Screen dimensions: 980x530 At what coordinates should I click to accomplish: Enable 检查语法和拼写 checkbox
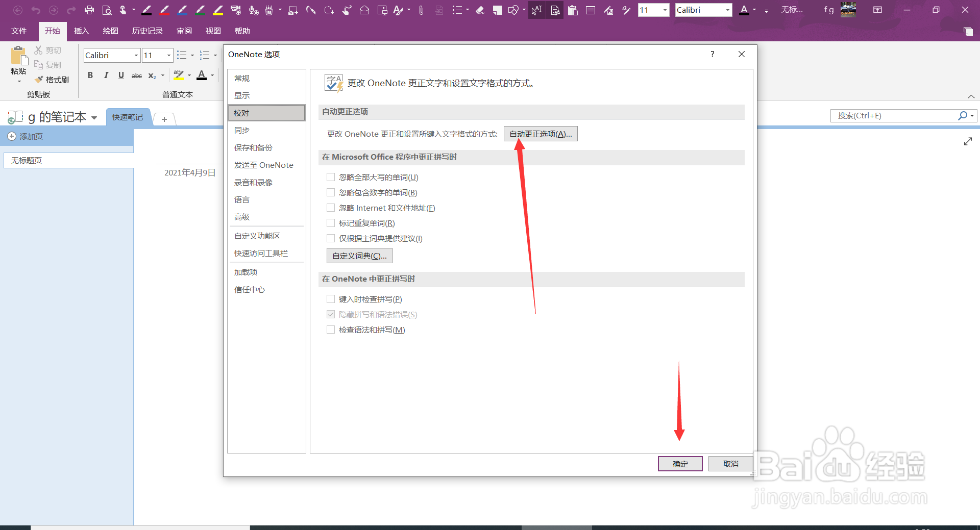pos(331,330)
